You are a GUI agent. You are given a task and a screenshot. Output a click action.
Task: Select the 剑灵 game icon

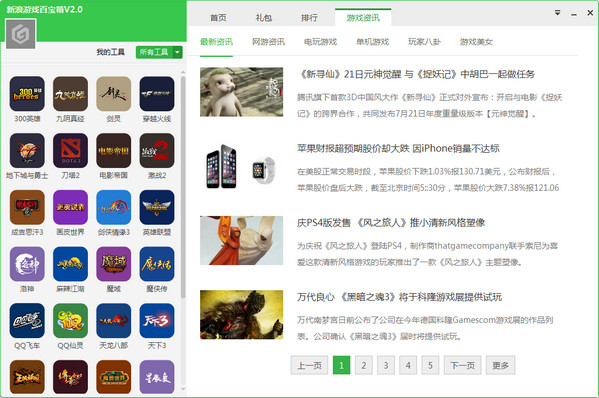click(114, 94)
